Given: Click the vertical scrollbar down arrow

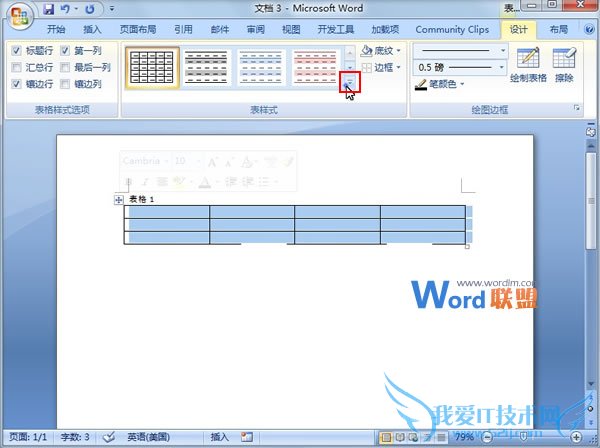Looking at the screenshot, I should (x=591, y=383).
